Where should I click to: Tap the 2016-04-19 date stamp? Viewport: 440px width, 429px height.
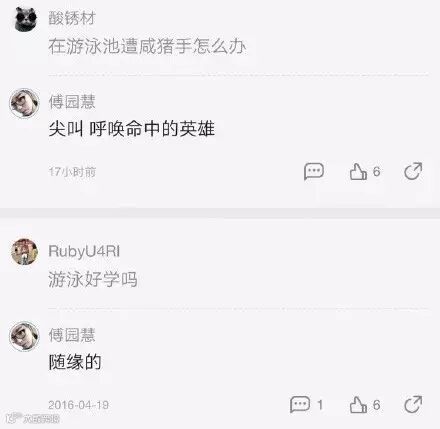pos(79,405)
